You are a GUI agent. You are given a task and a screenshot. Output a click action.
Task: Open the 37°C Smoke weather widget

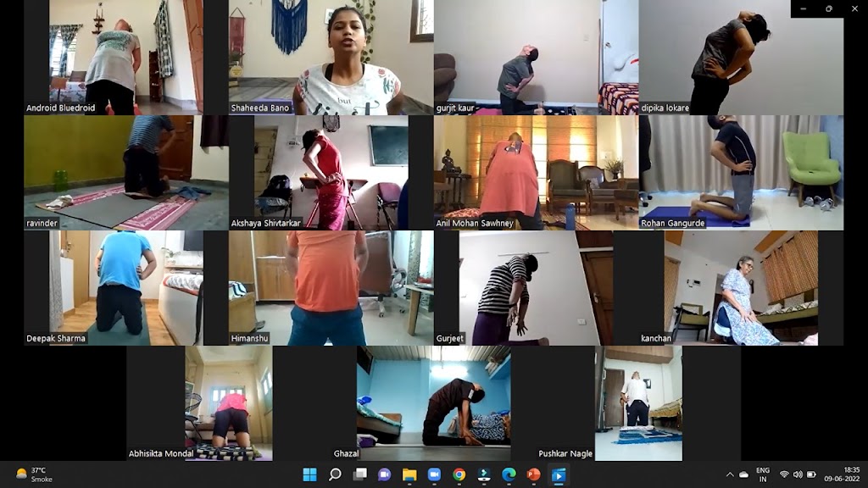(34, 474)
